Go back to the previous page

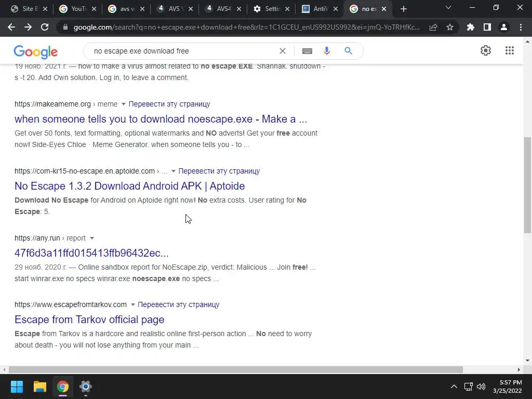point(11,27)
